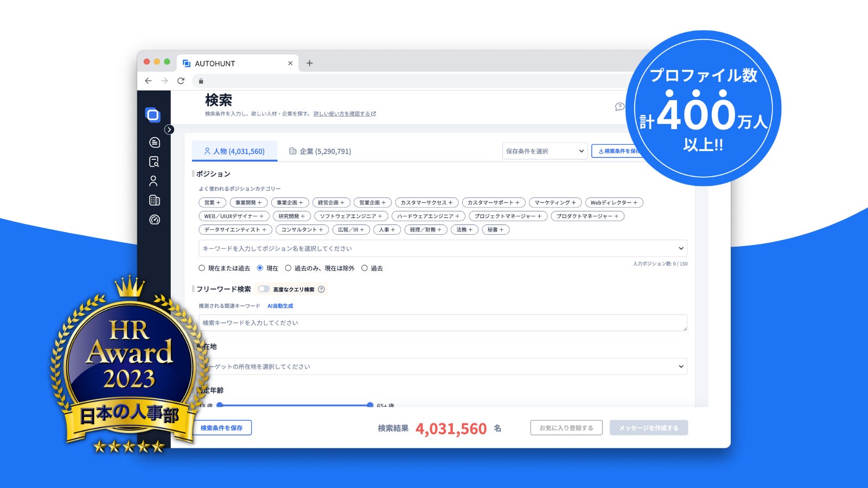Add the 営業 position tag
This screenshot has height=488, width=868.
tap(212, 203)
